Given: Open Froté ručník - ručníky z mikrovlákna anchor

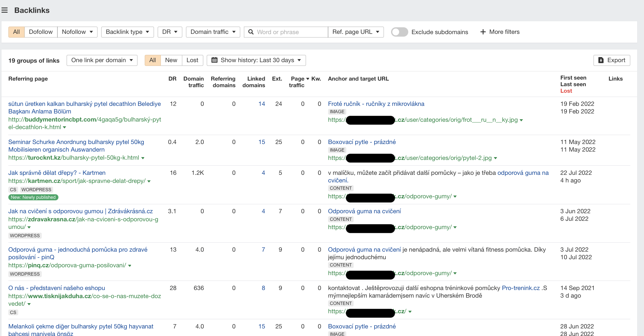Looking at the screenshot, I should point(376,104).
